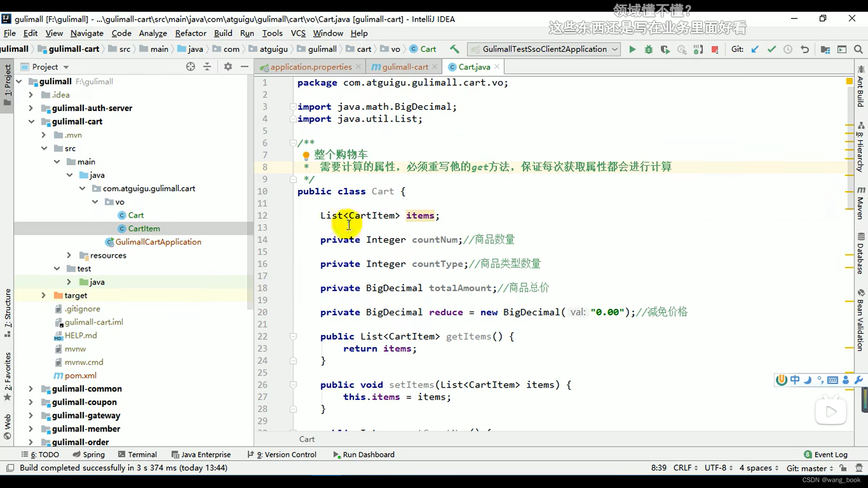Open the Navigate menu
Screen dimensions: 868x488
pyautogui.click(x=87, y=33)
